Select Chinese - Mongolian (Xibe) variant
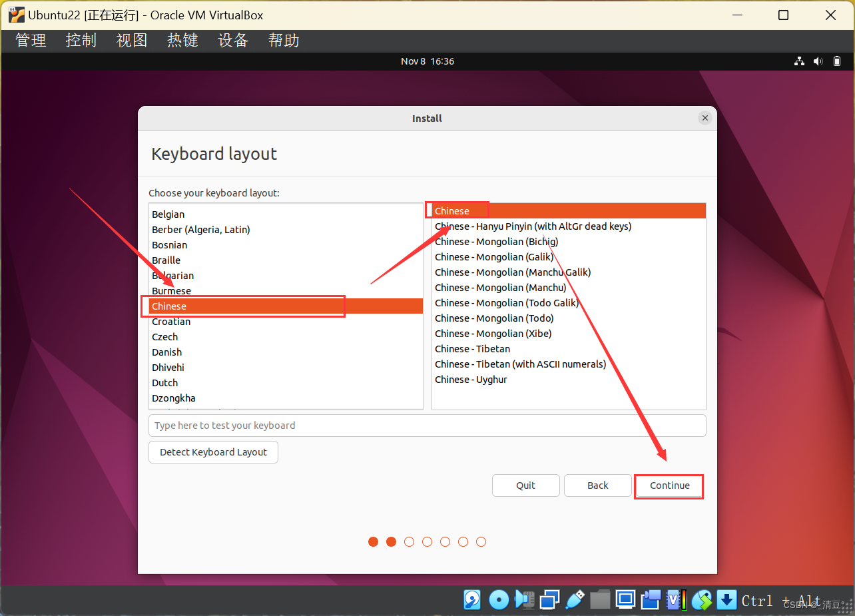 [569, 334]
